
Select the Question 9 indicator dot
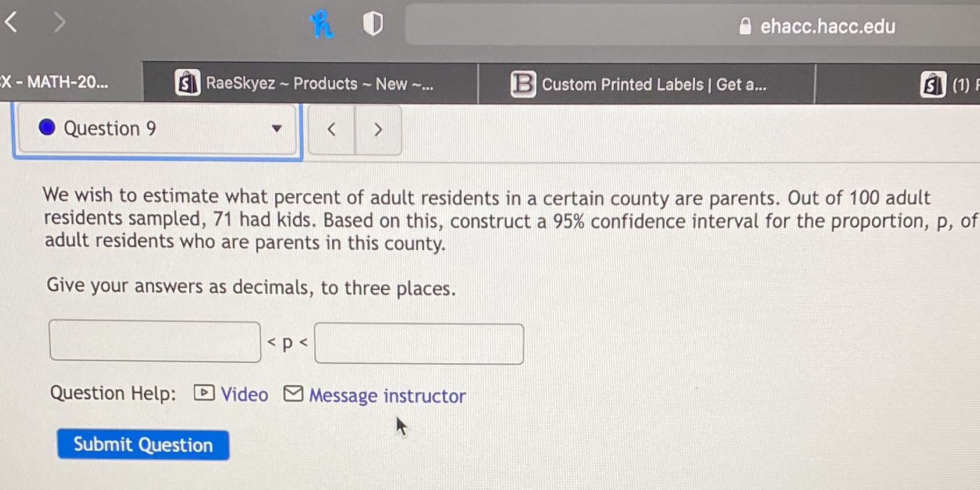[x=47, y=127]
